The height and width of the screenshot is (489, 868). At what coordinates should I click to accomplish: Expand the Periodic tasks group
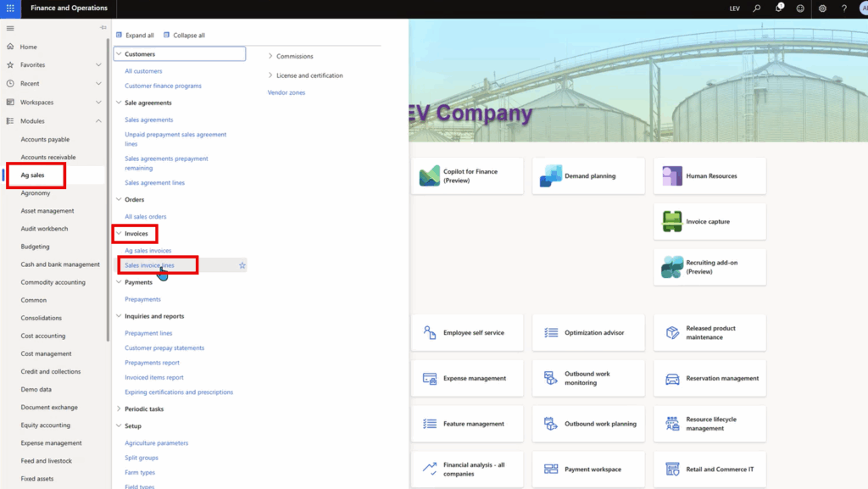119,408
